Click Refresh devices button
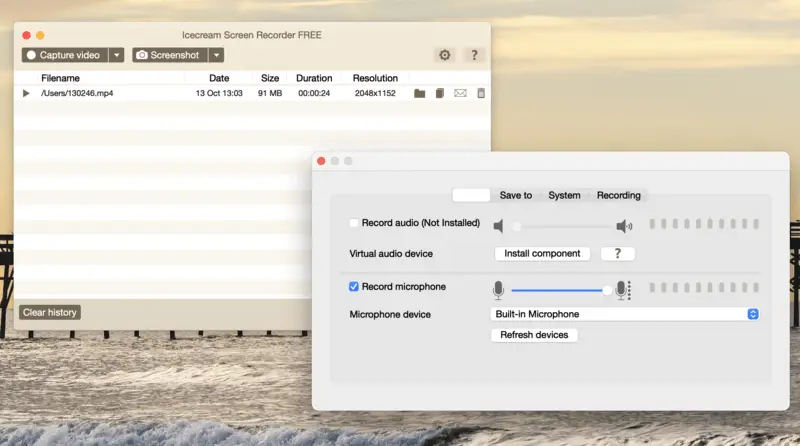Image resolution: width=800 pixels, height=446 pixels. tap(534, 335)
